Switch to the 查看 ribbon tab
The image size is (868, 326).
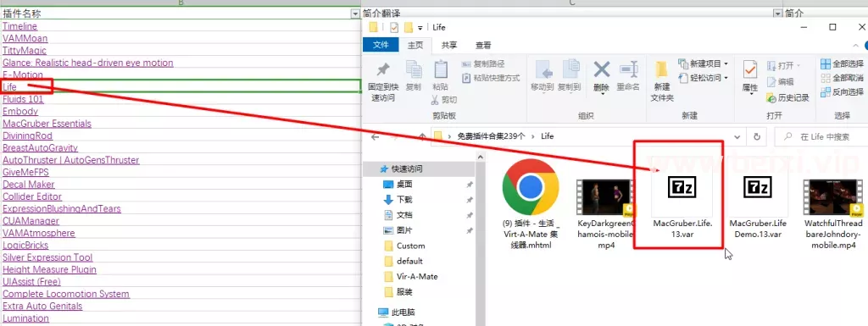[x=483, y=46]
